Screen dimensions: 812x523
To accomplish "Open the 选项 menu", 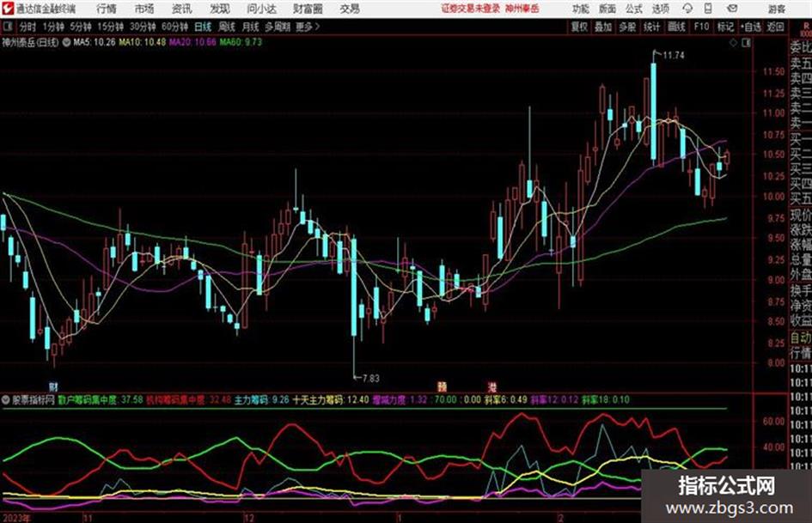I will (x=660, y=9).
